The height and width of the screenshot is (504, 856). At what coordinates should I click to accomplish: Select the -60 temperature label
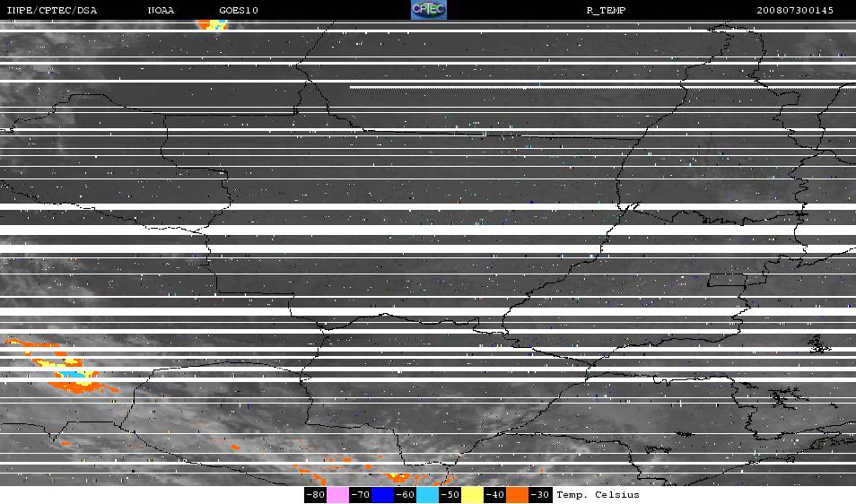[x=405, y=495]
